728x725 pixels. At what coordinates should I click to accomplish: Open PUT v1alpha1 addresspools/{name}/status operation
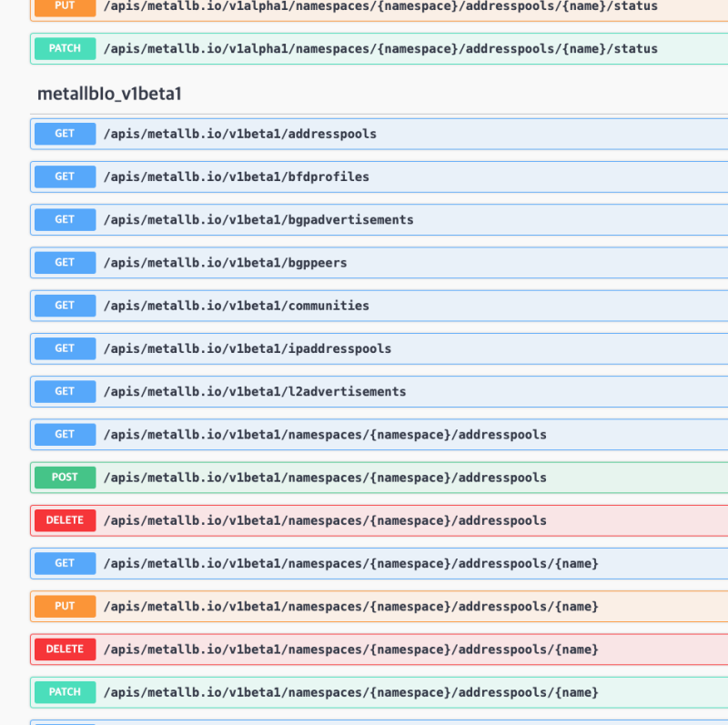379,9
